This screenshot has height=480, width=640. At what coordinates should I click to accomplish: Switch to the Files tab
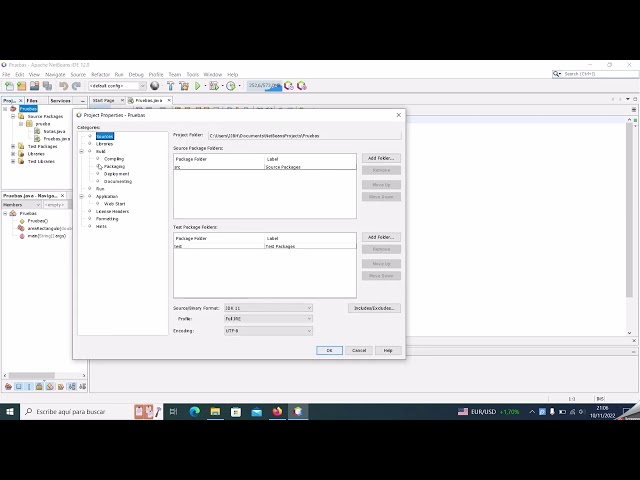32,100
